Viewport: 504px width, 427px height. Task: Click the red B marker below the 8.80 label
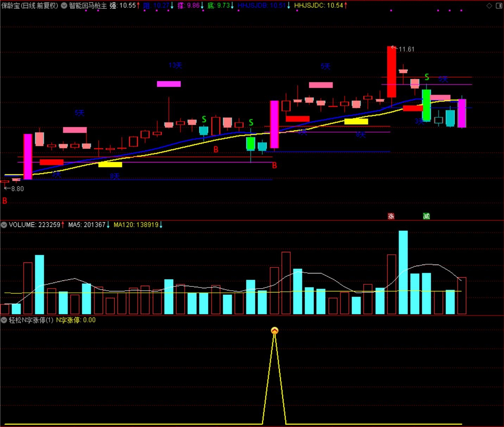pyautogui.click(x=5, y=200)
